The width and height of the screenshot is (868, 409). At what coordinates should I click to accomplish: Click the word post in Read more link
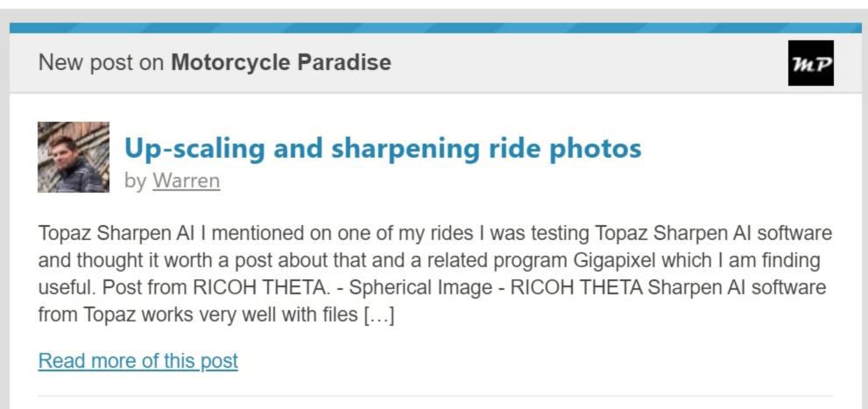[219, 361]
